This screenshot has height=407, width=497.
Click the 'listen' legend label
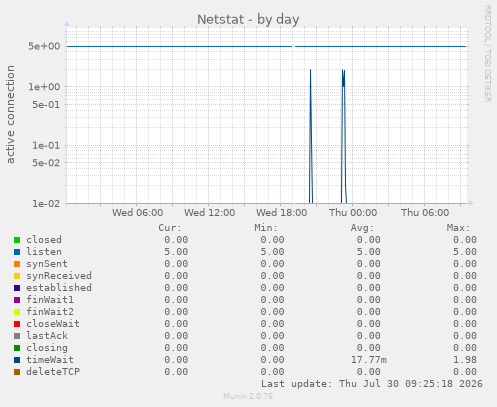(x=44, y=252)
